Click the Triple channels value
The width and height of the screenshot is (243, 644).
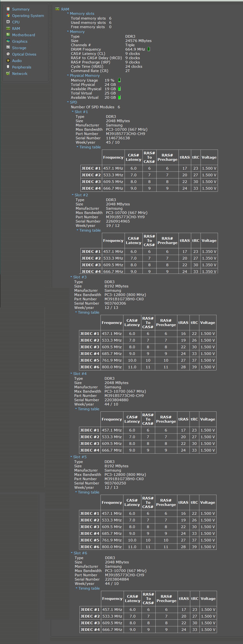pos(130,45)
